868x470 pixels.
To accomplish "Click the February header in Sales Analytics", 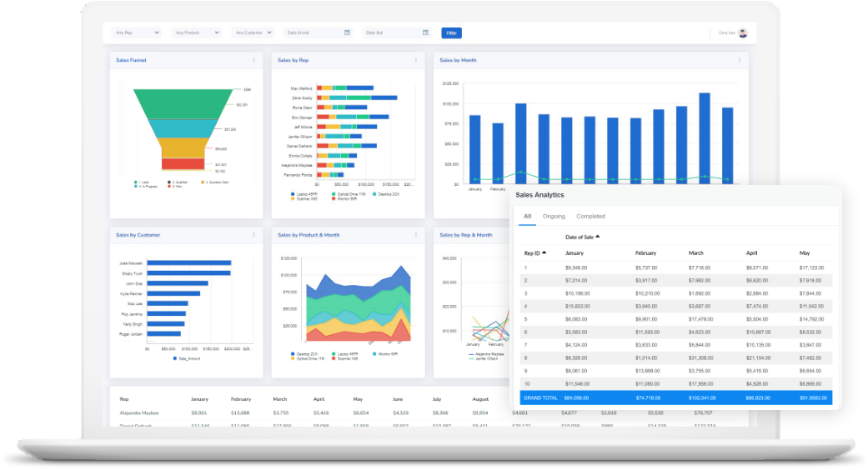I will click(645, 252).
